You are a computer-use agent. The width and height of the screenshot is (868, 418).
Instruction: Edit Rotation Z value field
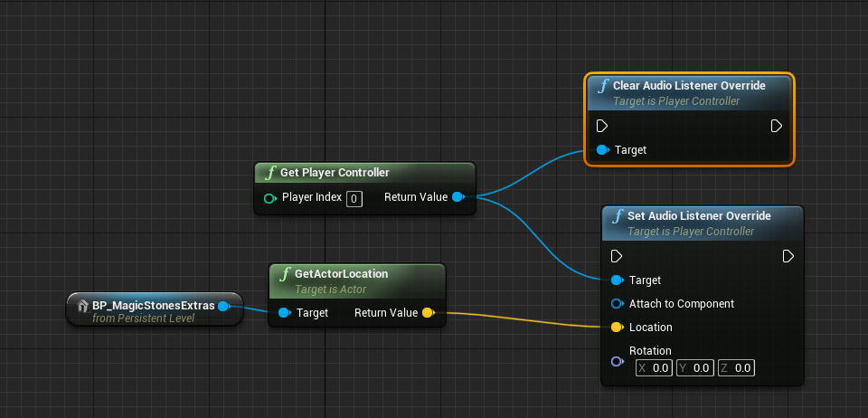736,367
